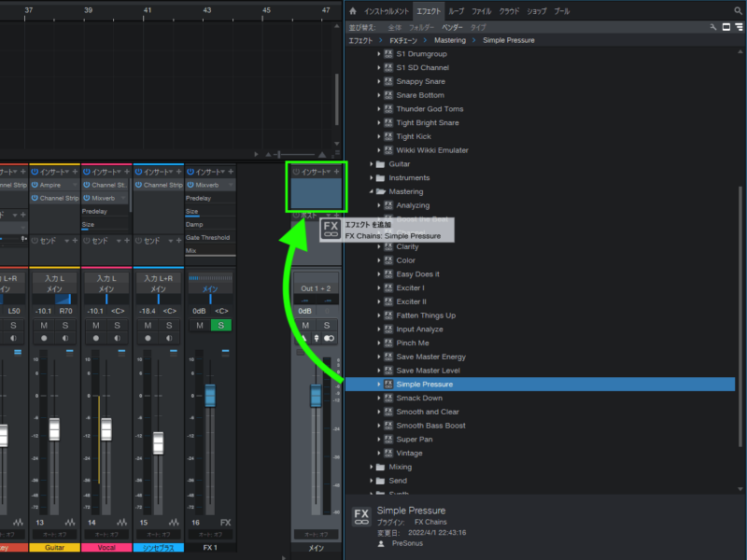
Task: Click record arm on Guitar channel
Action: [x=44, y=338]
